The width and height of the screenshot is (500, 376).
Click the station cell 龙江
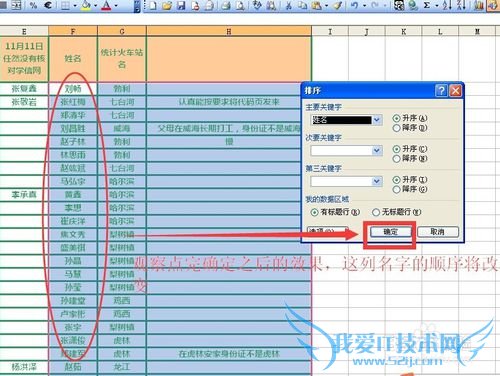click(122, 367)
